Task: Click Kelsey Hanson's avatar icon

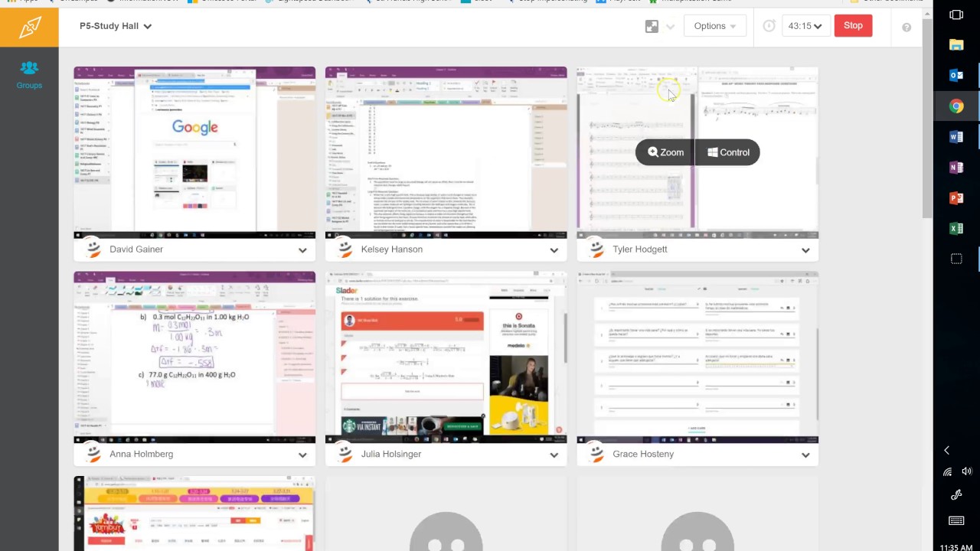Action: click(x=345, y=249)
